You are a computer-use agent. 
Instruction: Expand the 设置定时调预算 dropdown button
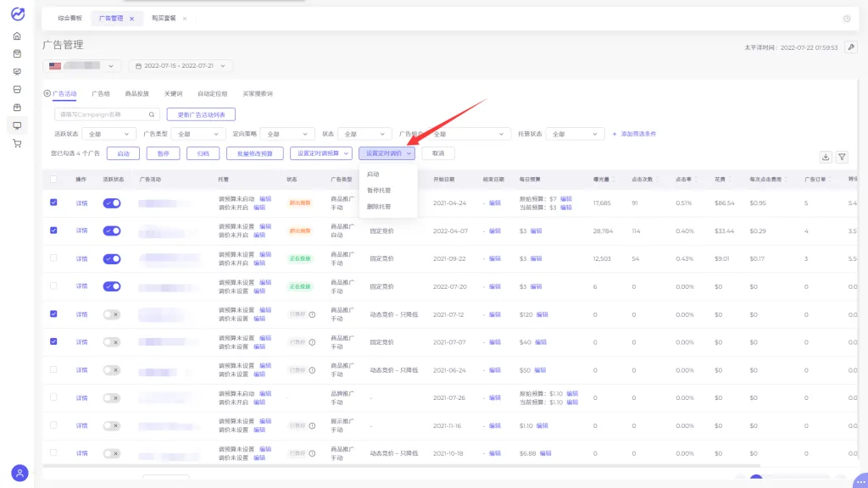pyautogui.click(x=321, y=153)
